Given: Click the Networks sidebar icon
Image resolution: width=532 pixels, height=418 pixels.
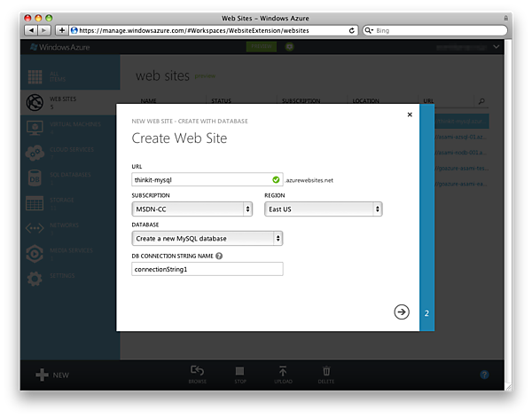Looking at the screenshot, I should tap(35, 228).
